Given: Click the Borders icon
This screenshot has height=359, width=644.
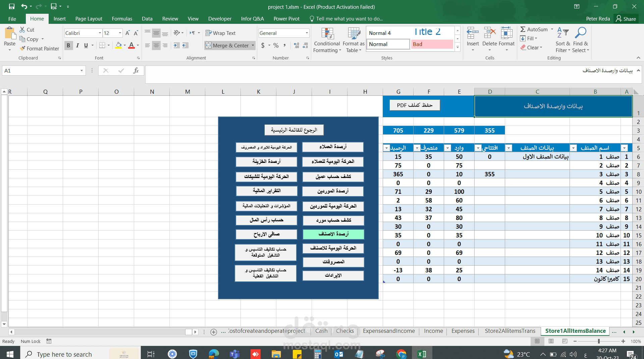Looking at the screenshot, I should pos(102,45).
